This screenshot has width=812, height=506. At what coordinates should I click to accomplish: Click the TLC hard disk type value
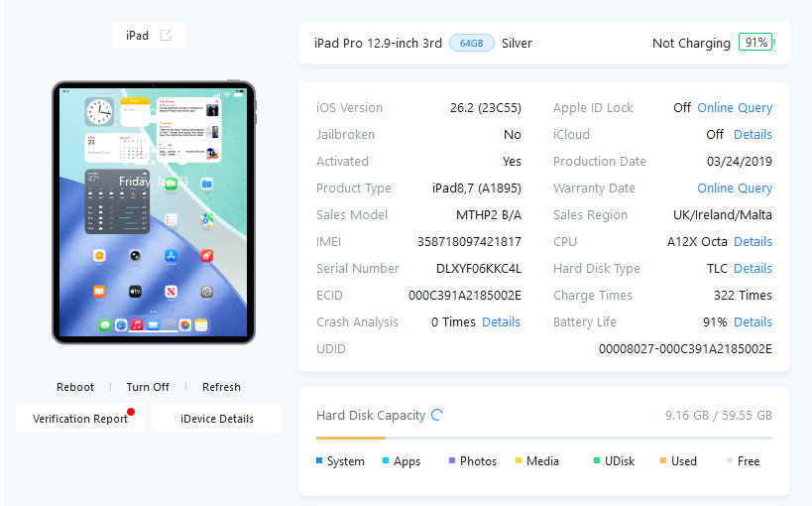pyautogui.click(x=717, y=268)
